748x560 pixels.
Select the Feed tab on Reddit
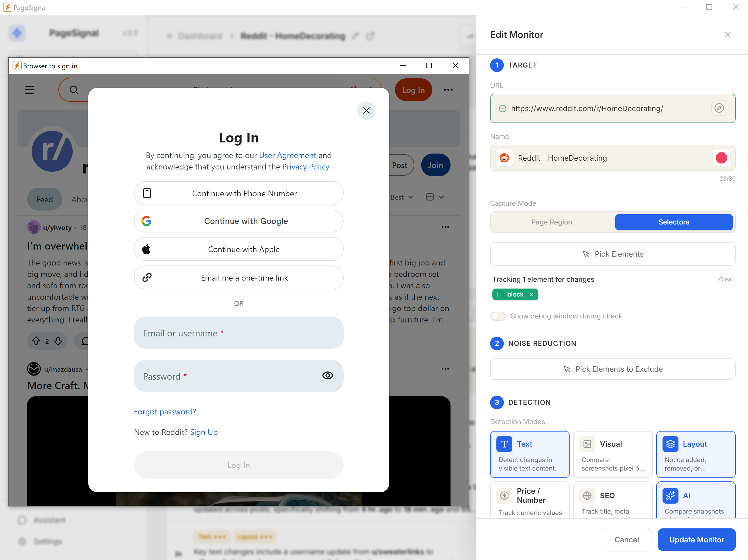[45, 199]
